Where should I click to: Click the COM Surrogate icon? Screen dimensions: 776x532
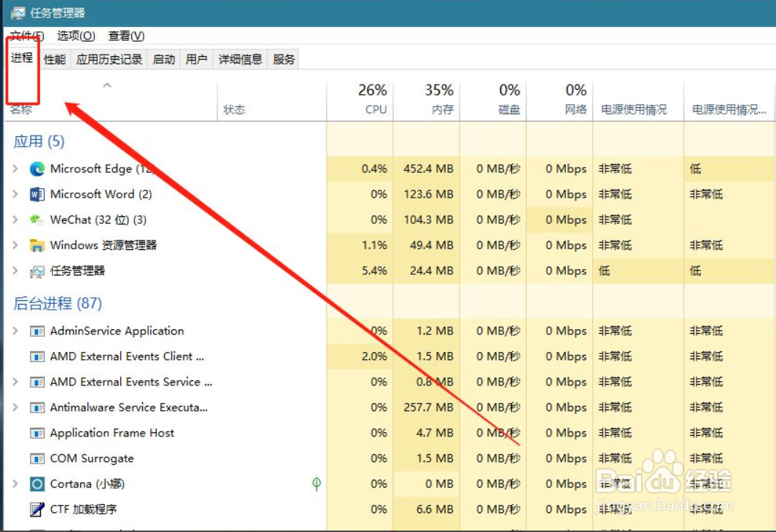pos(37,459)
